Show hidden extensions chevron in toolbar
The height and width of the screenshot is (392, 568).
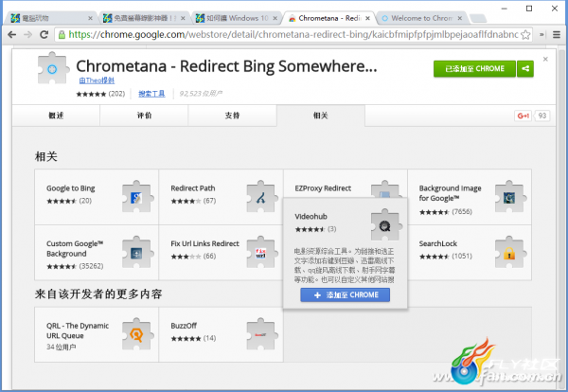[541, 35]
